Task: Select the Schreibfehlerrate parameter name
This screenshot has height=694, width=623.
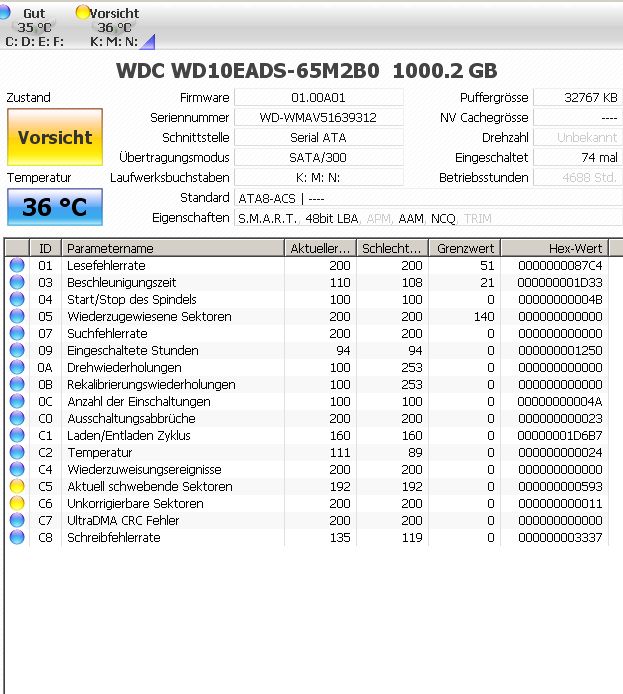Action: 114,537
